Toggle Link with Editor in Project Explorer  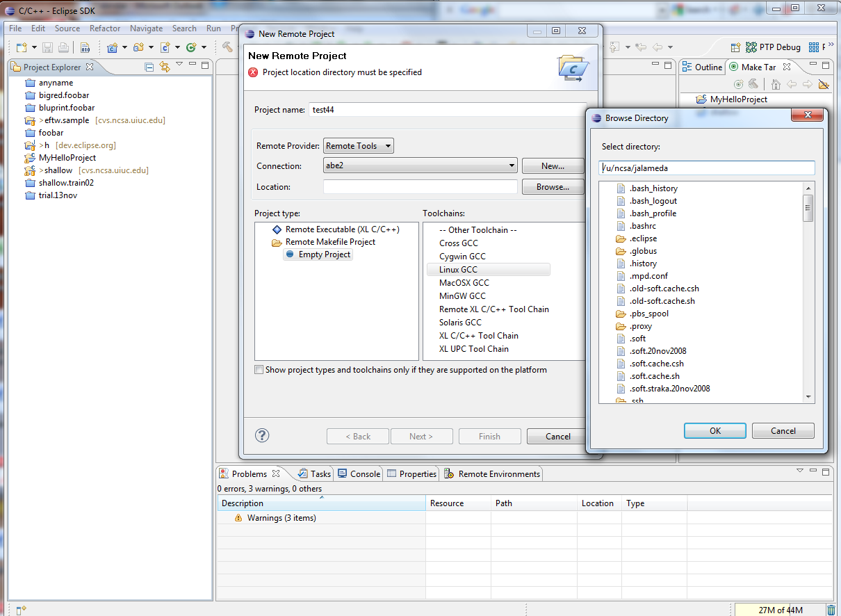tap(165, 67)
